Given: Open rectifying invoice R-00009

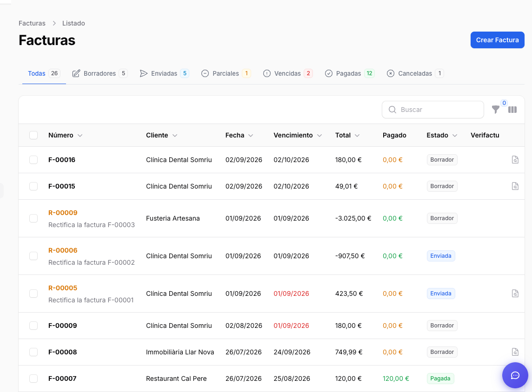Looking at the screenshot, I should click(x=63, y=212).
